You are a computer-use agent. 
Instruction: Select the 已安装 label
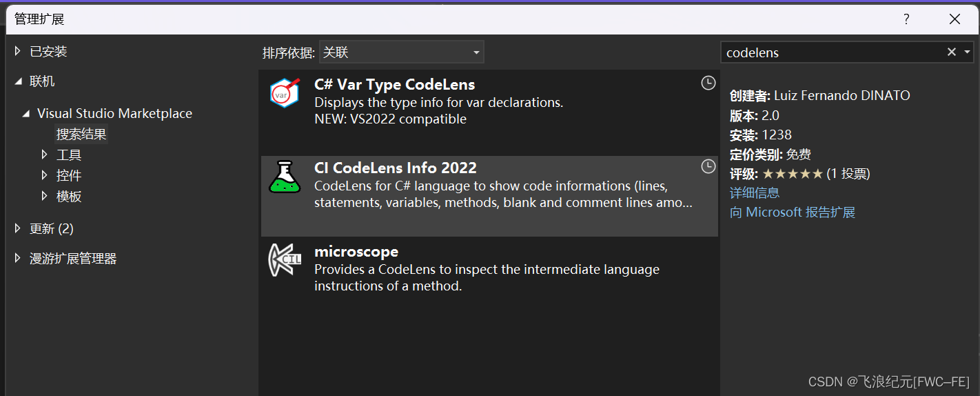click(48, 52)
